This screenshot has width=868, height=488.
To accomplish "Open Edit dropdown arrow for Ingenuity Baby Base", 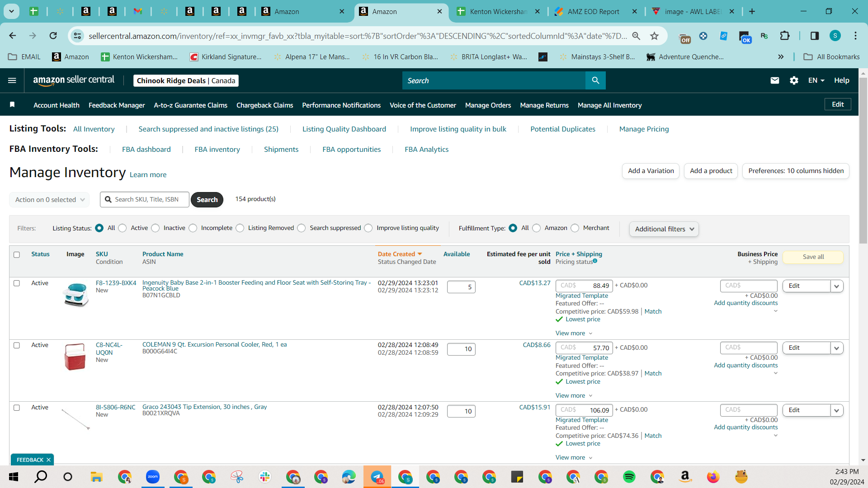I will point(837,286).
